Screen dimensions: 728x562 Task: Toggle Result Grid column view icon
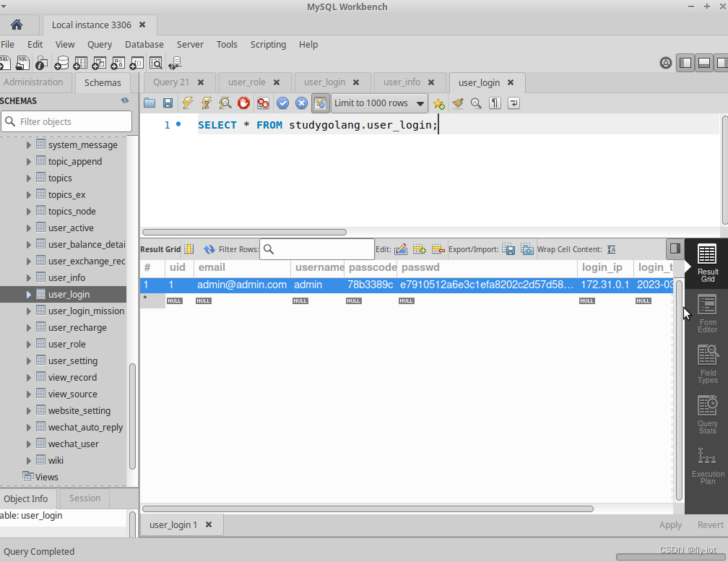[189, 249]
